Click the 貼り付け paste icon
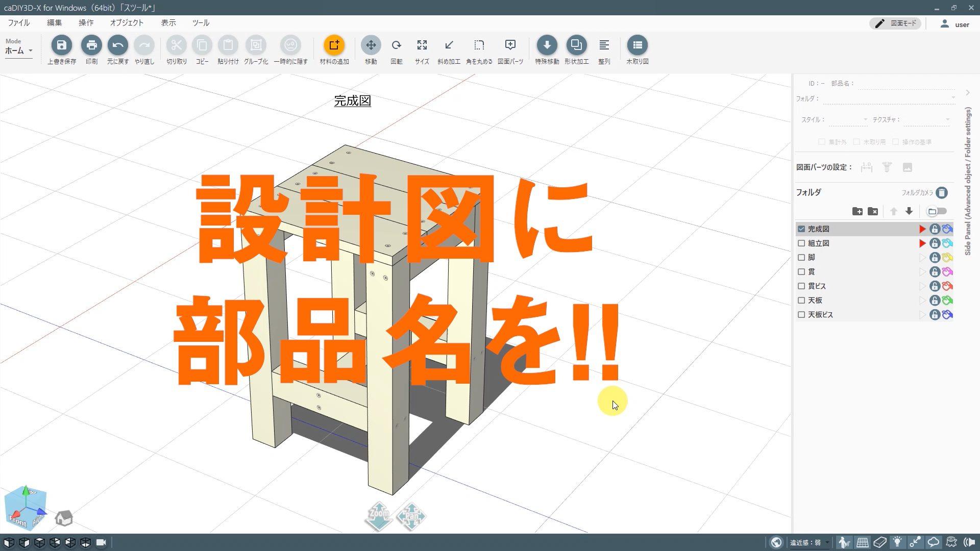Viewport: 980px width, 551px height. [x=228, y=45]
